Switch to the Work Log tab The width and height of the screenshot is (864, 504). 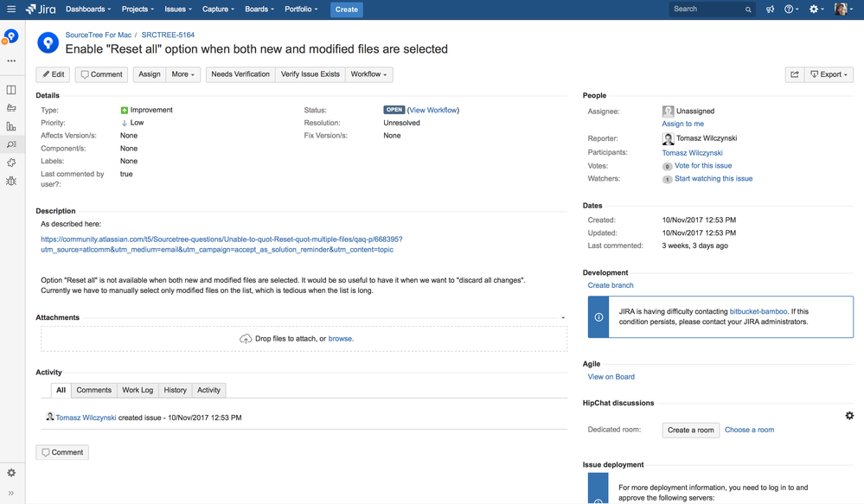(138, 390)
